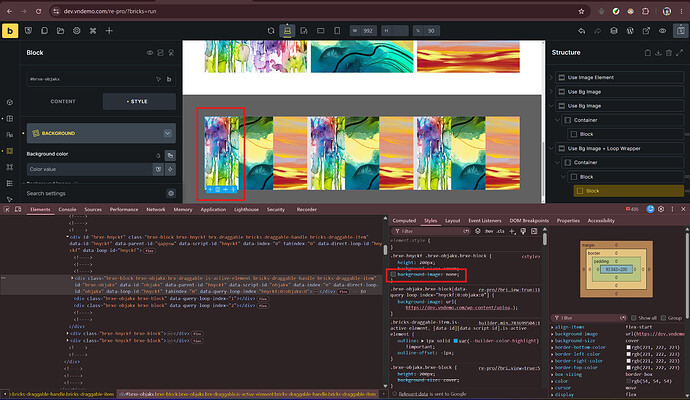Click the Structure panel trash icon
The width and height of the screenshot is (690, 400).
click(x=669, y=53)
